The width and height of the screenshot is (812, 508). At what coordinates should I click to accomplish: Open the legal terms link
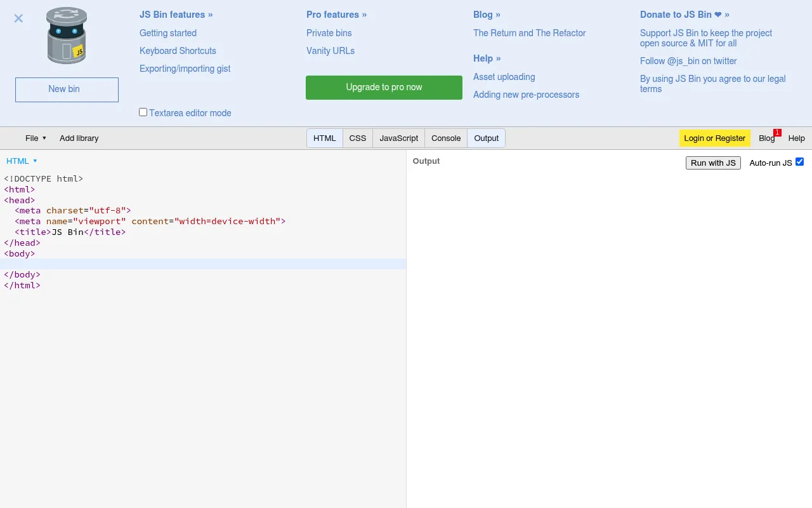[713, 84]
